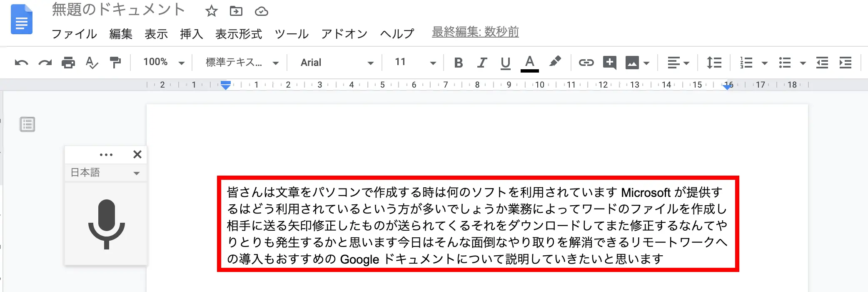Image resolution: width=868 pixels, height=292 pixels.
Task: Open the 100% zoom dropdown
Action: pos(164,63)
